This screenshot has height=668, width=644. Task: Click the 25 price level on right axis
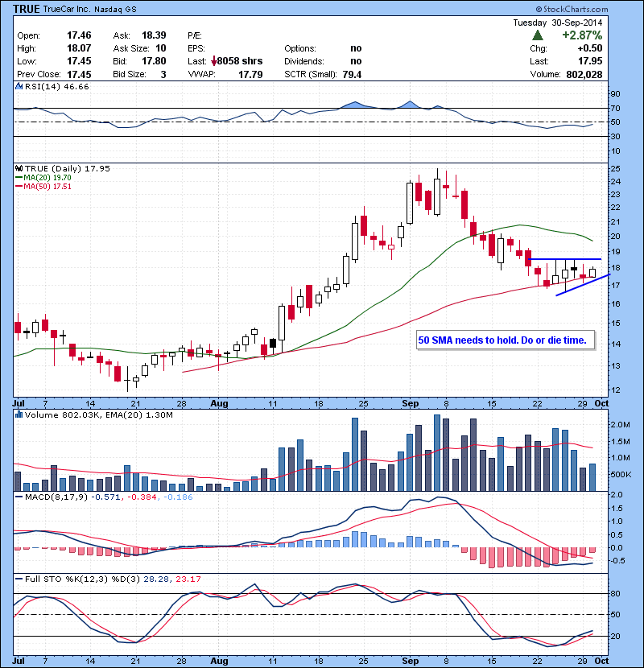[615, 169]
